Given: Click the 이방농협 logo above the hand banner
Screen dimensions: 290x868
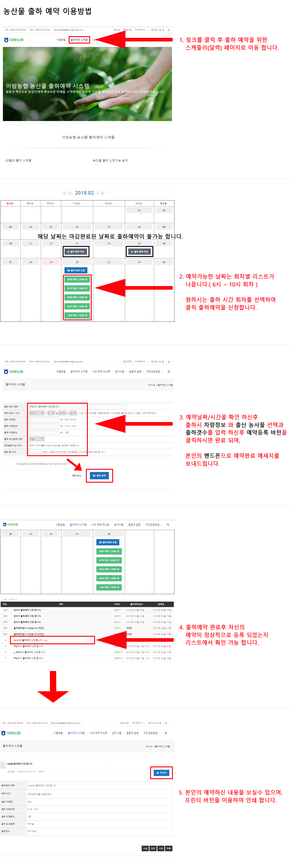Looking at the screenshot, I should (14, 40).
